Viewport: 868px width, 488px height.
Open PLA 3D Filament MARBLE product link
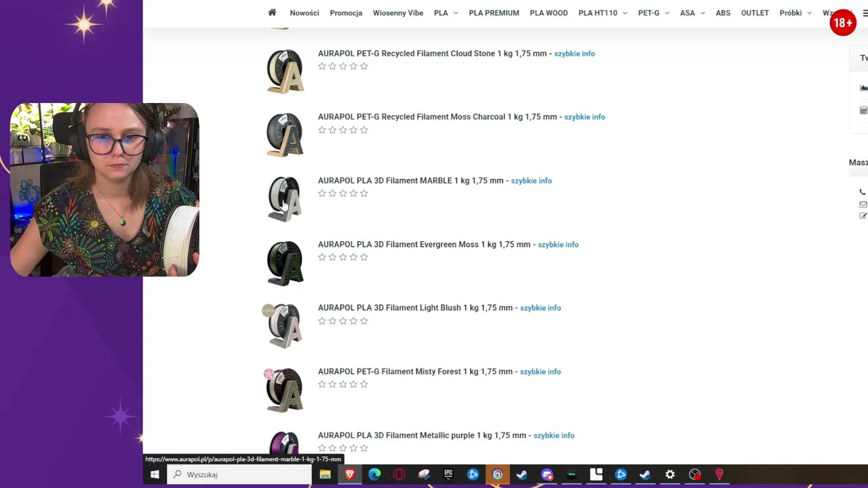(410, 181)
